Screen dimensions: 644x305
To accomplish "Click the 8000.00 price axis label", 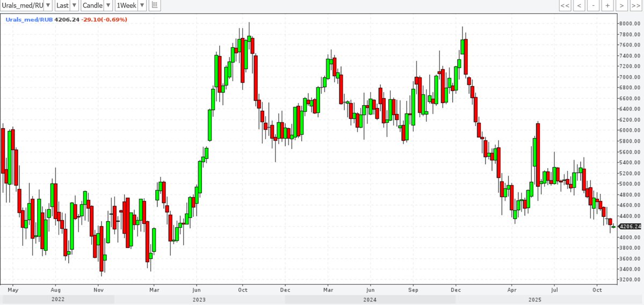I will pyautogui.click(x=630, y=24).
